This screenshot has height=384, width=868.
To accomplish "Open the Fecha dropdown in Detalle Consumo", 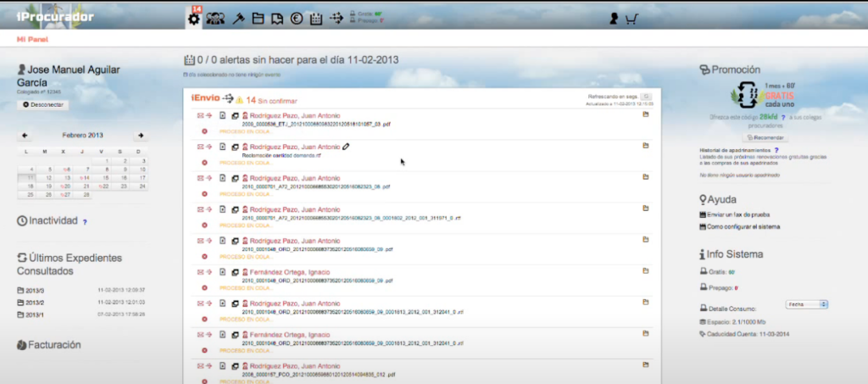I will (807, 303).
